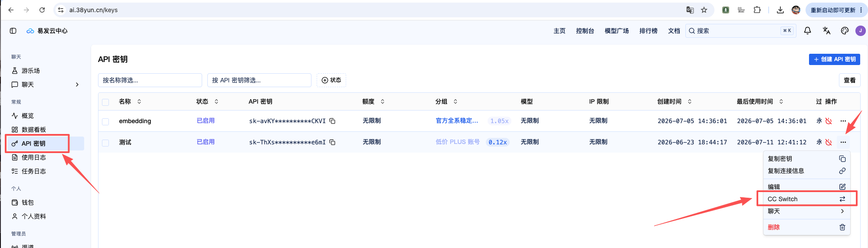Open the browser Downloads tray icon
Image resolution: width=868 pixels, height=248 pixels.
coord(780,10)
